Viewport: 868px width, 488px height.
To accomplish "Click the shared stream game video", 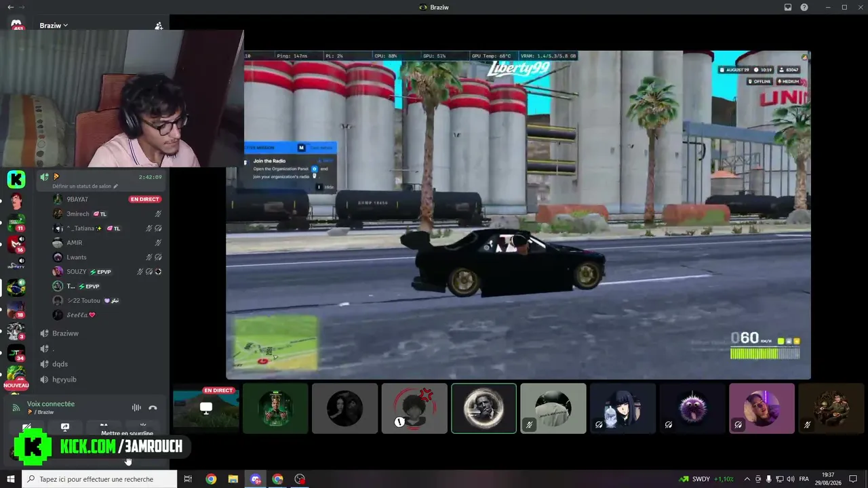I will [518, 215].
